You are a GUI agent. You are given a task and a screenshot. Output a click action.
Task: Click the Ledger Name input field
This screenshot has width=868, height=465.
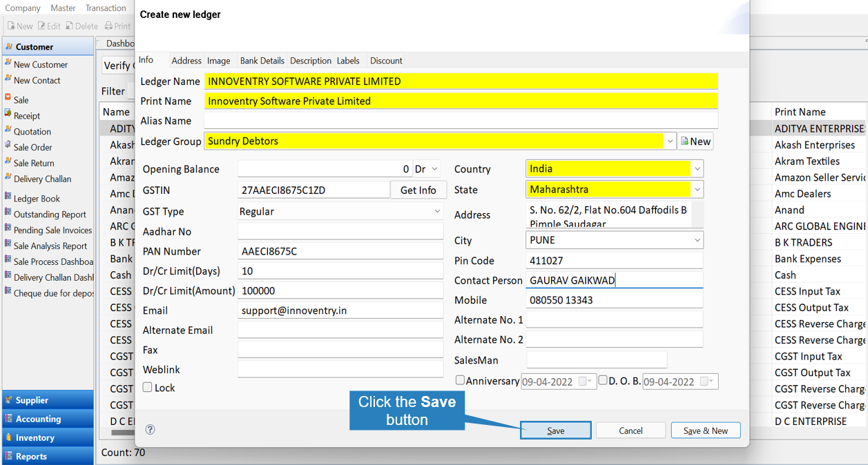(461, 81)
